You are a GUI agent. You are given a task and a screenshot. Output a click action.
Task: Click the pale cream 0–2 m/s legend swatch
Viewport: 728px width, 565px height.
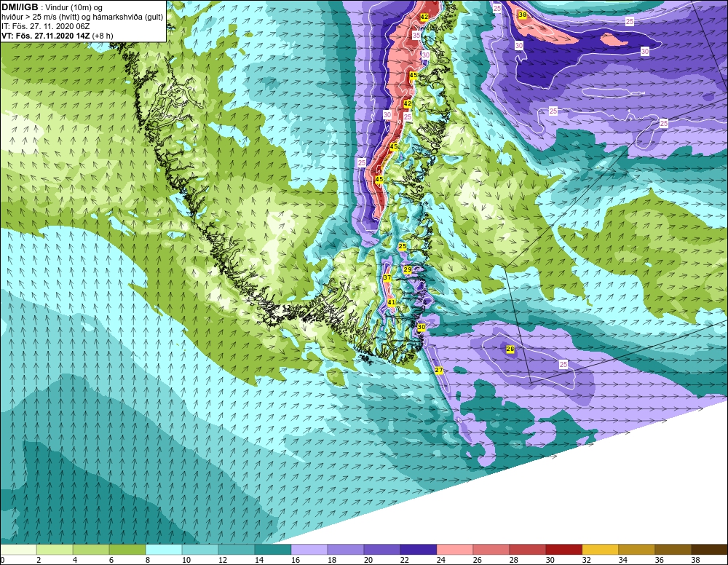18,550
